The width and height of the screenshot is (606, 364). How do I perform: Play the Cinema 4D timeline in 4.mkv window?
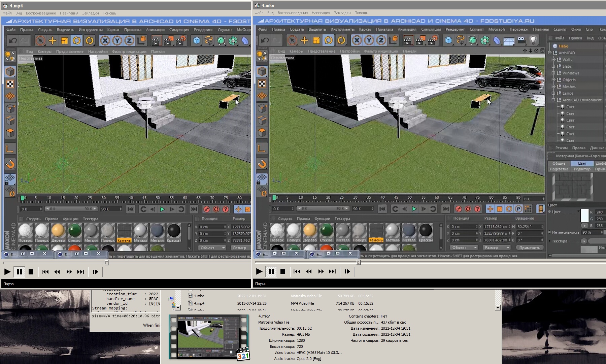coord(414,209)
